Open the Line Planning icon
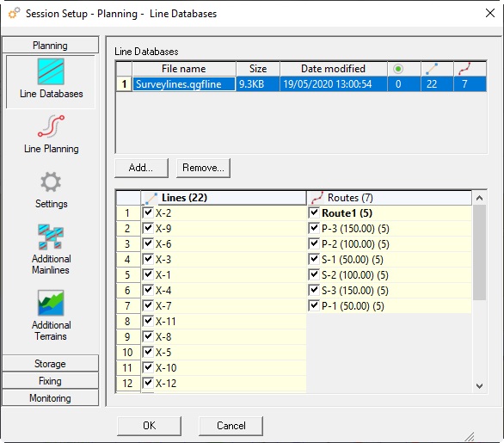Image resolution: width=504 pixels, height=443 pixels. click(x=51, y=126)
